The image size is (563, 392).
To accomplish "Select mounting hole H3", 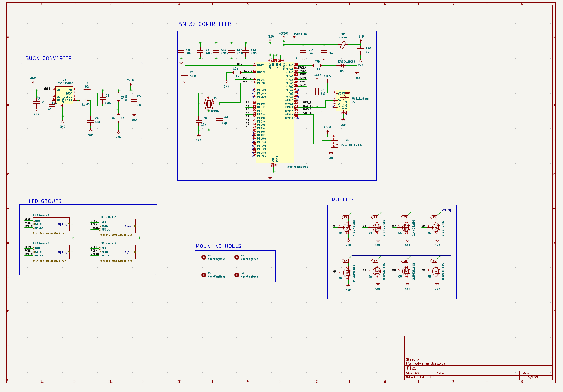I will [x=237, y=275].
